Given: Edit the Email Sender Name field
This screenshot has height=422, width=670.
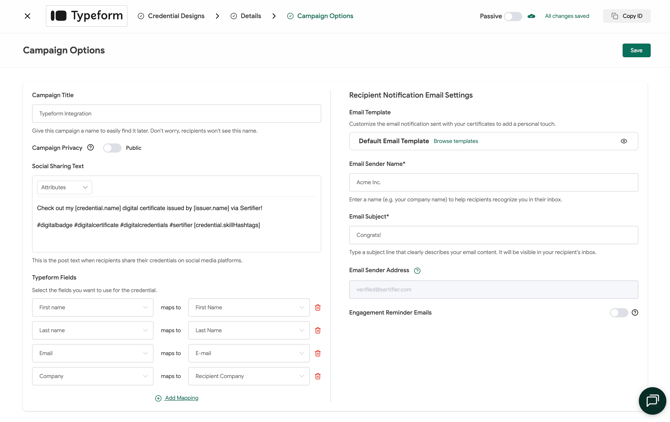Looking at the screenshot, I should 494,182.
